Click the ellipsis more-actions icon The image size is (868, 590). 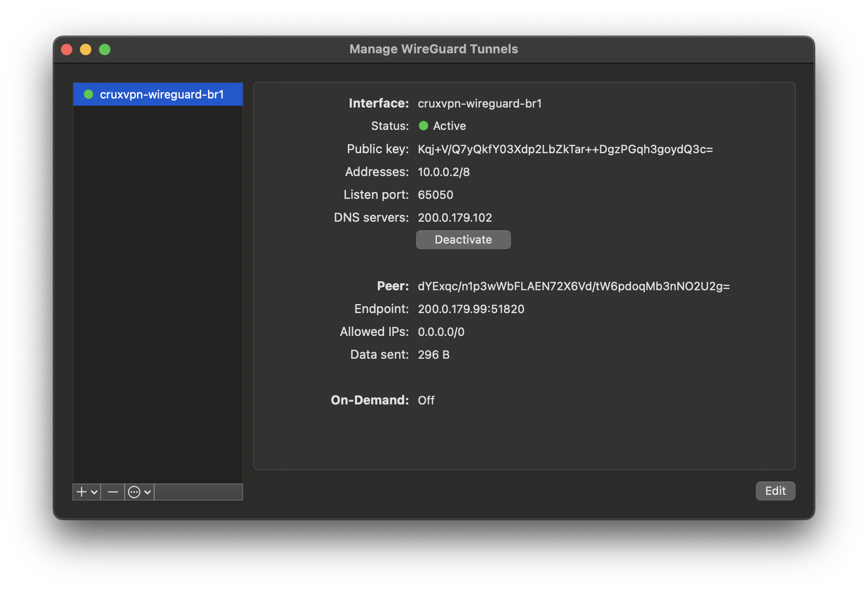click(134, 492)
